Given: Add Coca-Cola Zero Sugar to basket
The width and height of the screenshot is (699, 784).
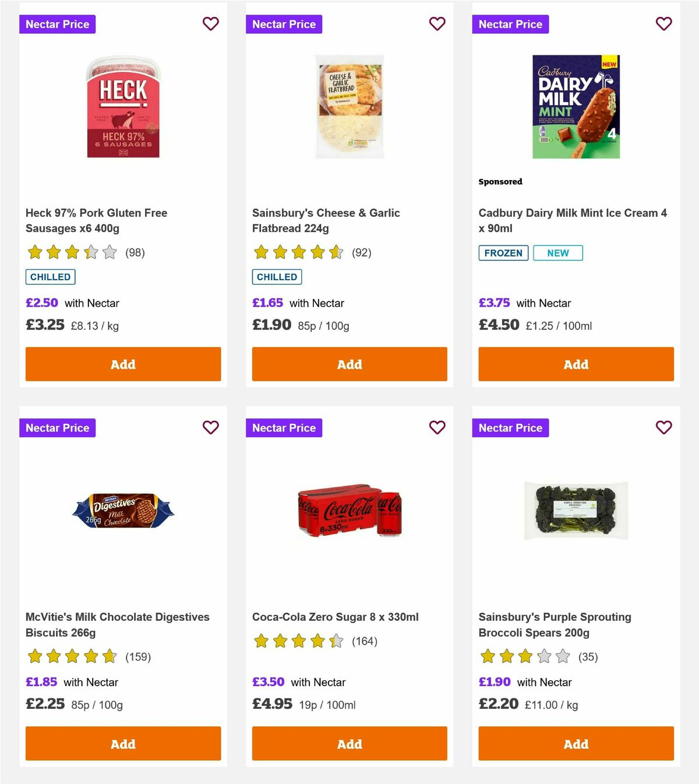Looking at the screenshot, I should point(349,744).
